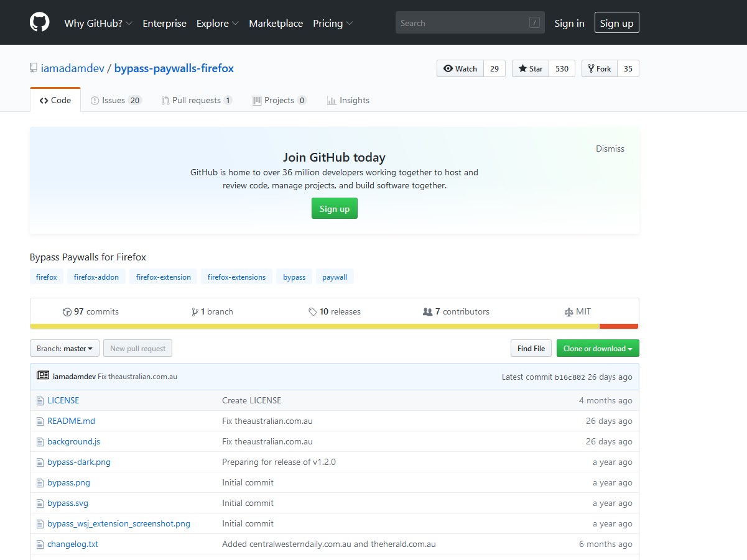Click the avatar icon beside iamadamdev commit

click(x=43, y=375)
